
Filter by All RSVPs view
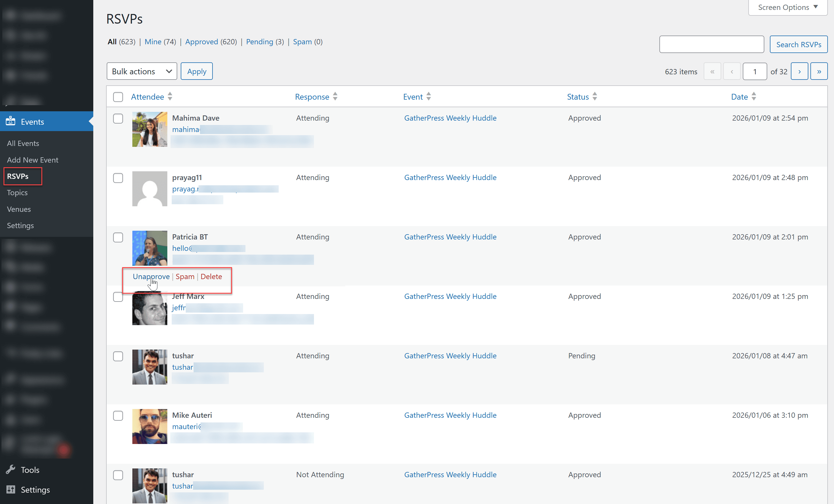[x=112, y=42]
